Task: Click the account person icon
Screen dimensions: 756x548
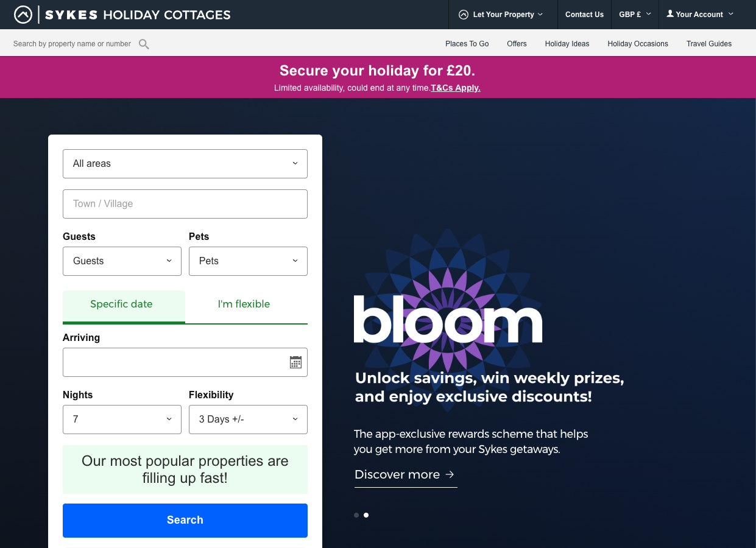Action: pyautogui.click(x=670, y=13)
